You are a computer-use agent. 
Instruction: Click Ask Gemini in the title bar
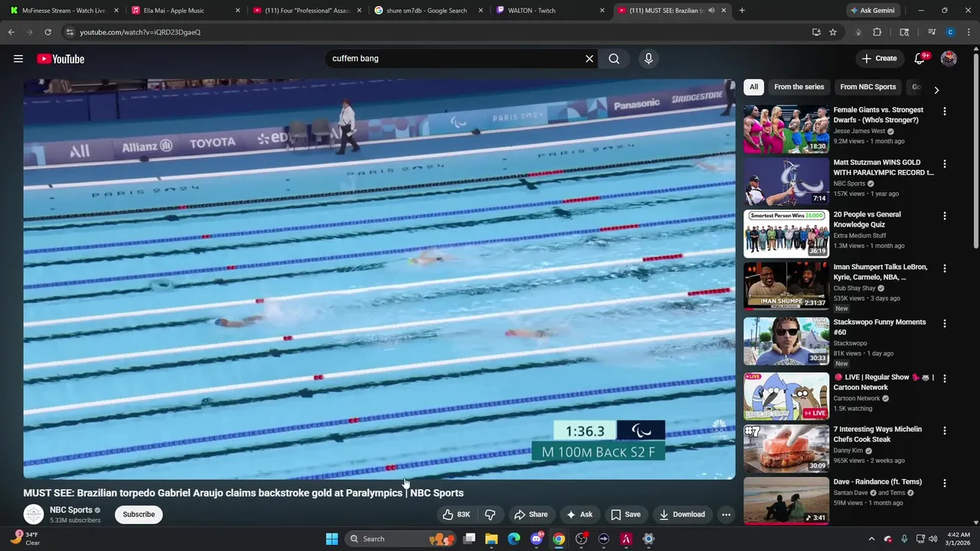coord(872,11)
